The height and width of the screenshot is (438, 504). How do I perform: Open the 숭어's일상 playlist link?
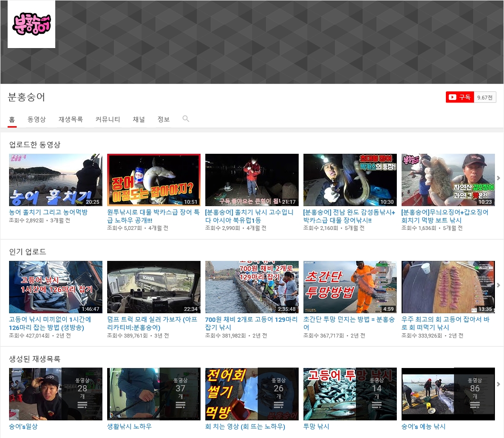coord(23,427)
